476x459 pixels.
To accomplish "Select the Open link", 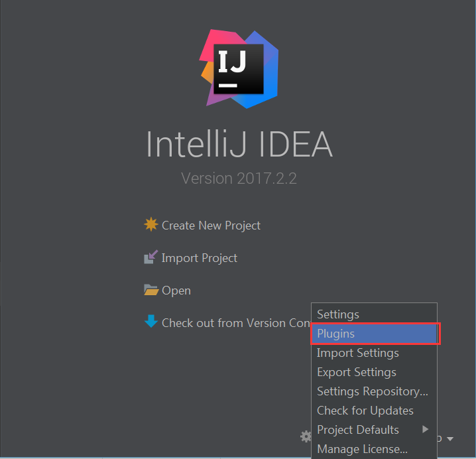I will (176, 291).
